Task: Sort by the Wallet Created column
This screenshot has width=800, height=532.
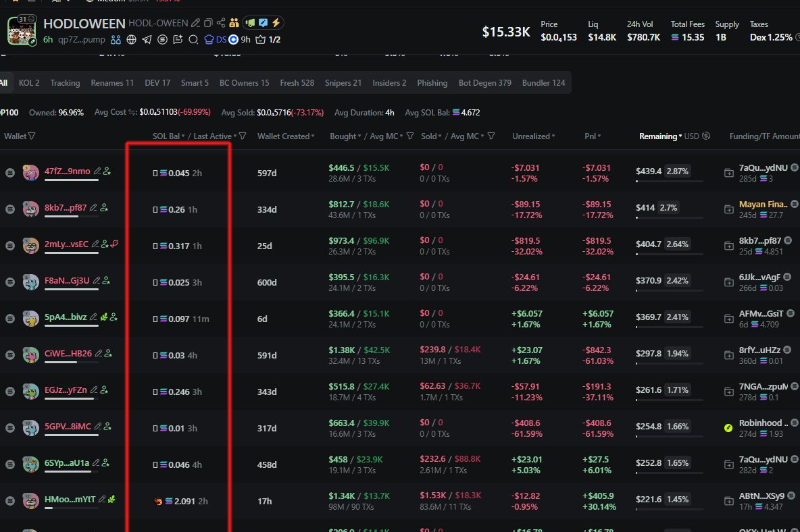Action: coord(286,136)
